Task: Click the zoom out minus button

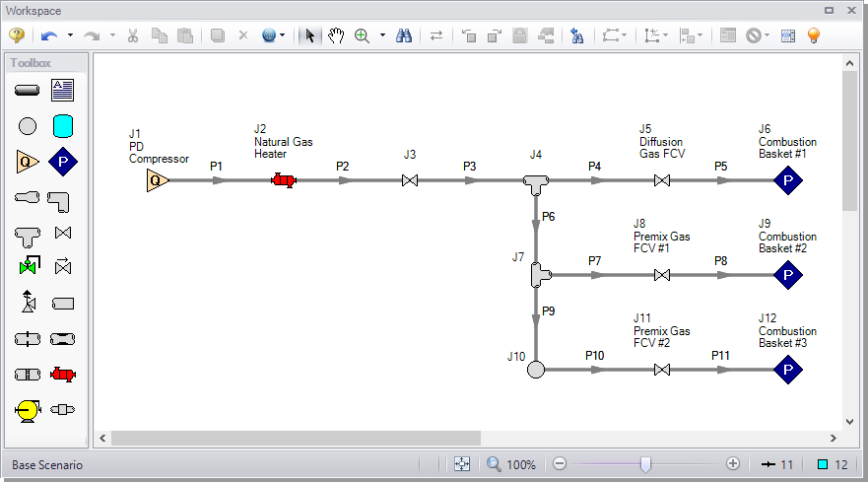Action: [x=560, y=463]
